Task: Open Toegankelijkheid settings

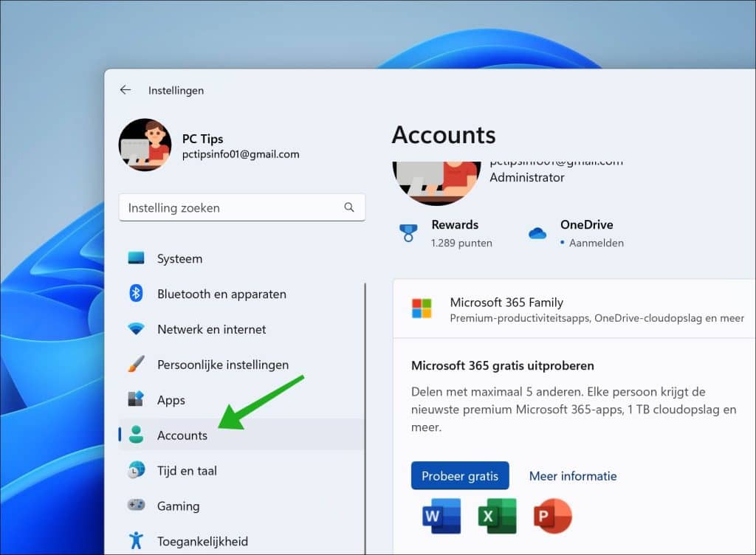Action: click(x=241, y=542)
